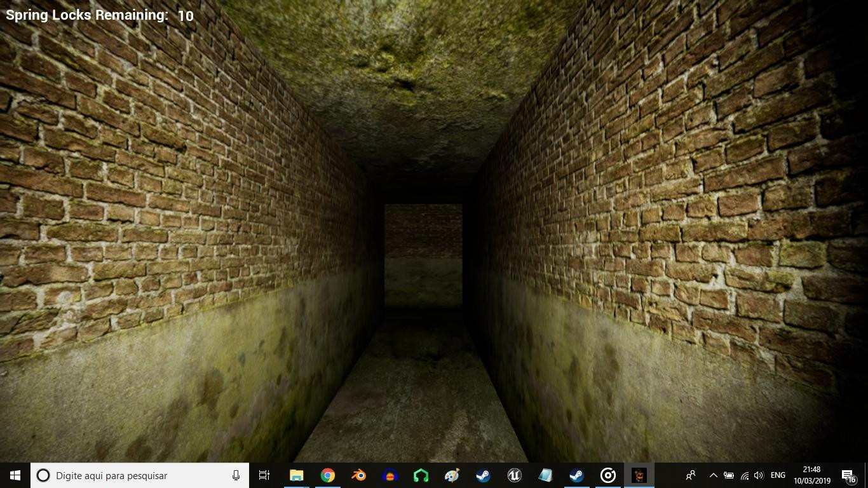868x488 pixels.
Task: Launch Google Chrome from the taskbar
Action: (x=327, y=475)
